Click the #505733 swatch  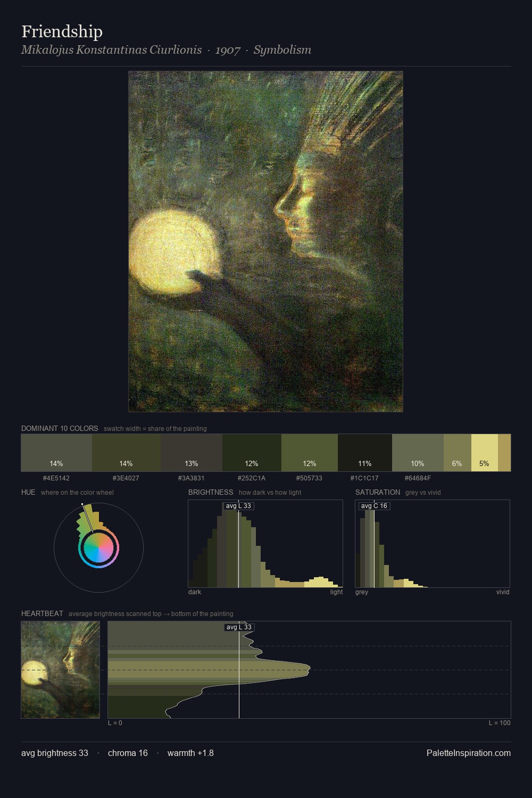pos(310,453)
